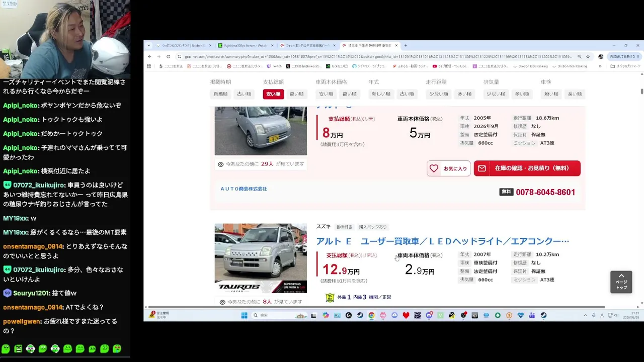
Task: Click the inspection grade badge beside 外装1
Action: click(330, 298)
